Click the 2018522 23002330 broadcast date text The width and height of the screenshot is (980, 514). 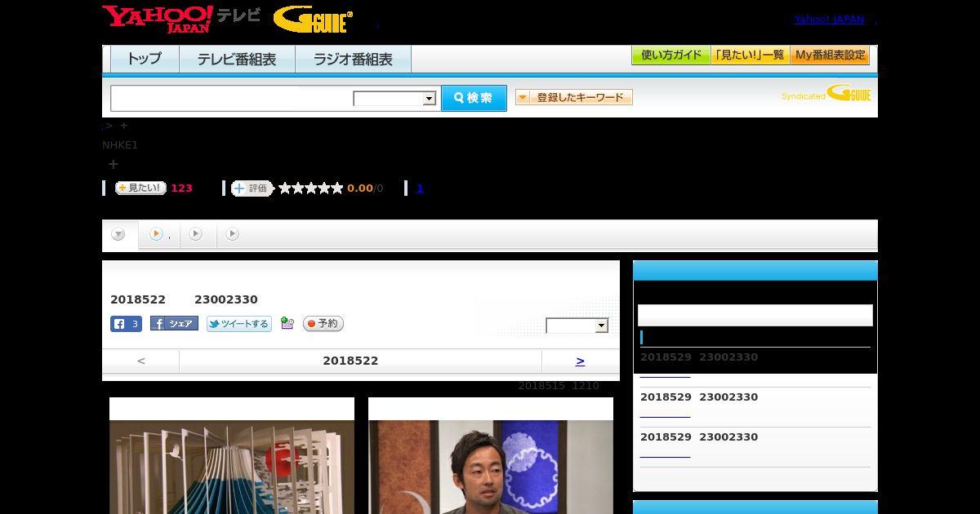coord(184,299)
